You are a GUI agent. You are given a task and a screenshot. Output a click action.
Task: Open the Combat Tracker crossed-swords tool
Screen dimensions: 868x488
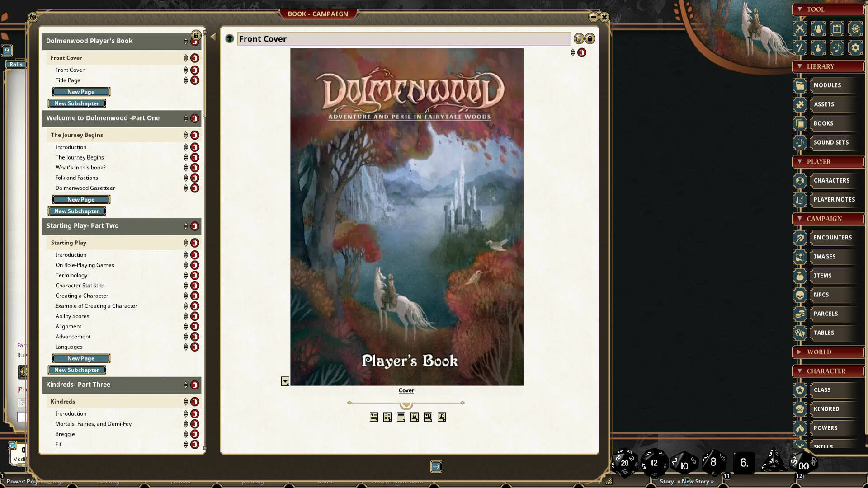[800, 29]
